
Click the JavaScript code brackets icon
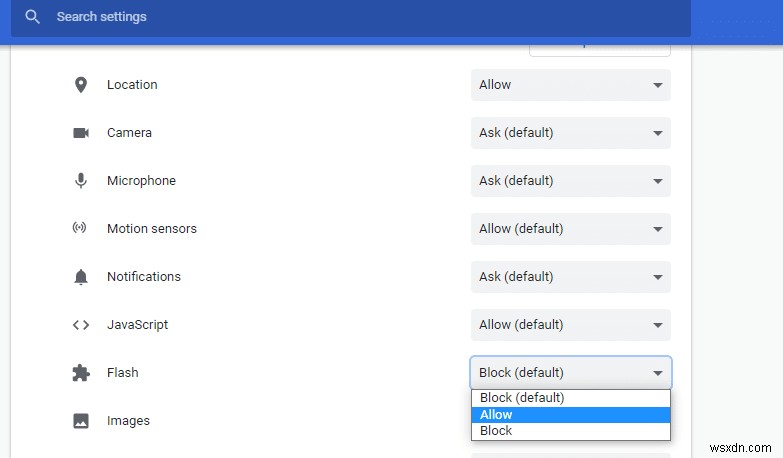[81, 325]
